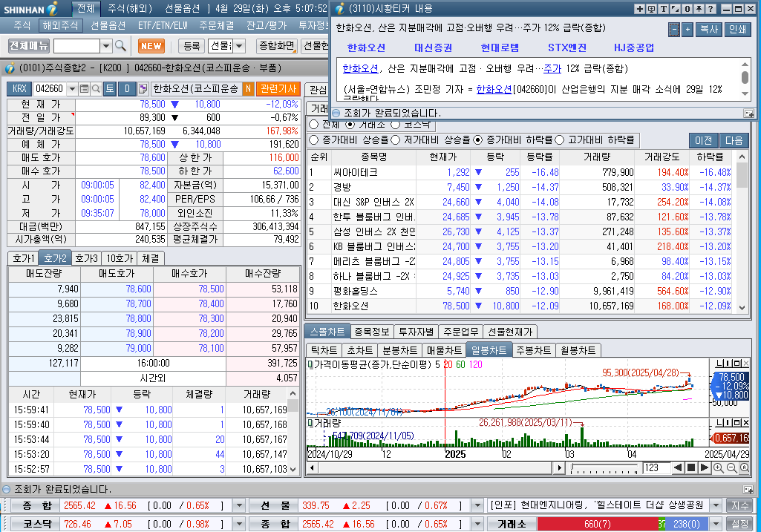Stop chart playback with square button
This screenshot has height=532, width=761.
coord(691,468)
